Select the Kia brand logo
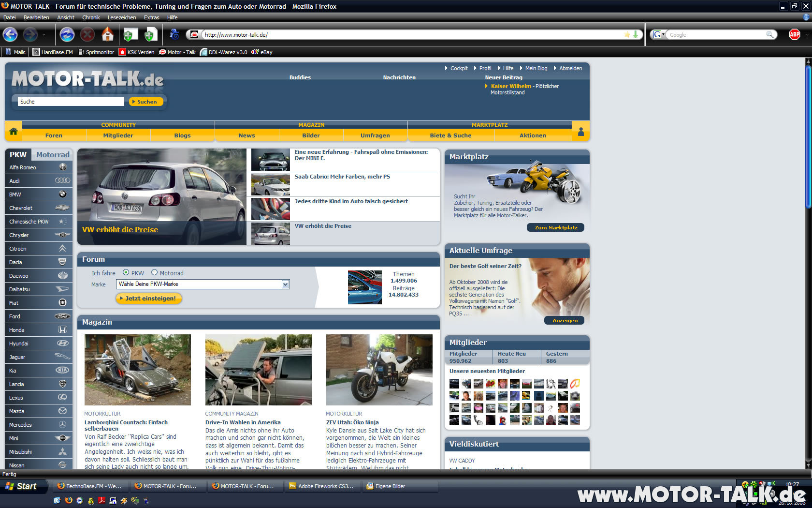This screenshot has height=508, width=812. point(62,370)
